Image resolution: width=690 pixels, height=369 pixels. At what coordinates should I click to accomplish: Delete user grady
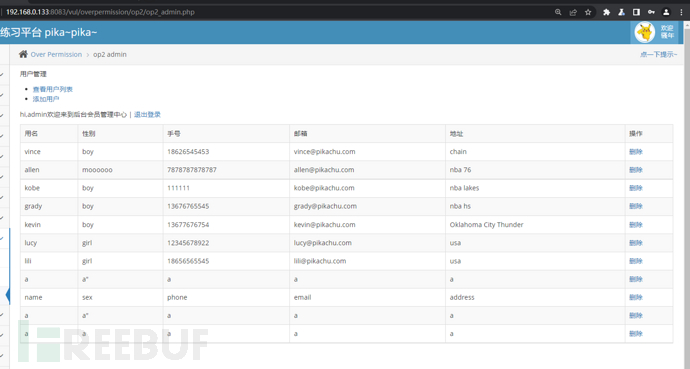tap(636, 206)
